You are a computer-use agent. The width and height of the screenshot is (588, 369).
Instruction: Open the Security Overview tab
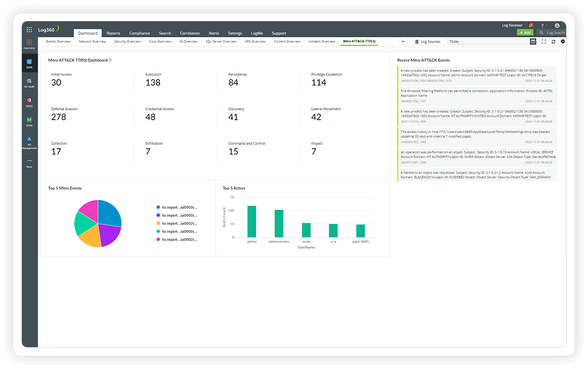click(x=127, y=42)
